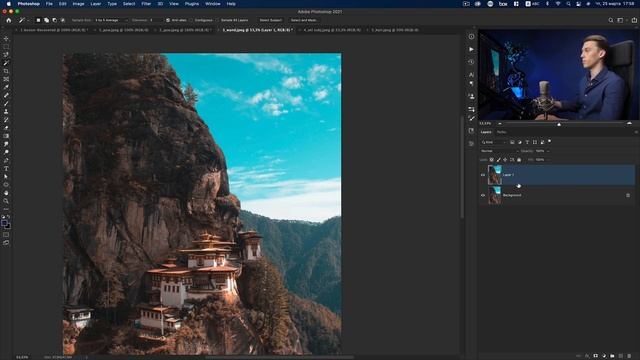Image resolution: width=640 pixels, height=360 pixels.
Task: Select the History Brush tool
Action: [x=6, y=120]
